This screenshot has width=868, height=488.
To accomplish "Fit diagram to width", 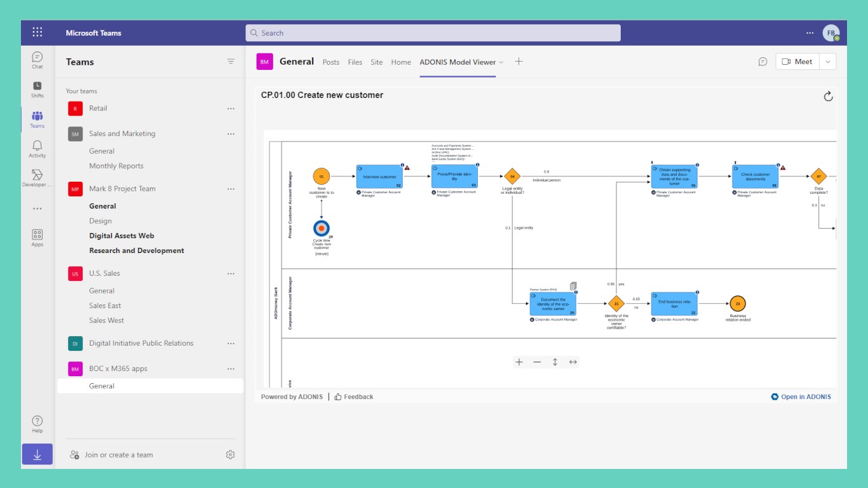I will pos(573,362).
